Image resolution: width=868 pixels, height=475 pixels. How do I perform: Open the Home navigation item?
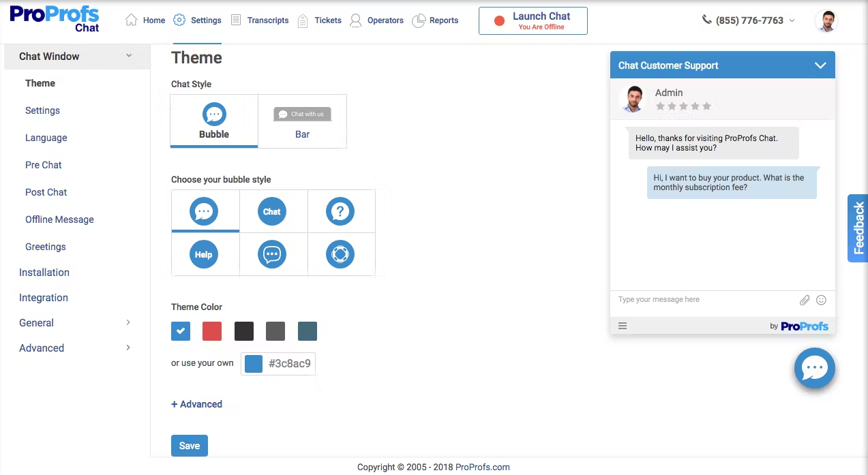[145, 20]
